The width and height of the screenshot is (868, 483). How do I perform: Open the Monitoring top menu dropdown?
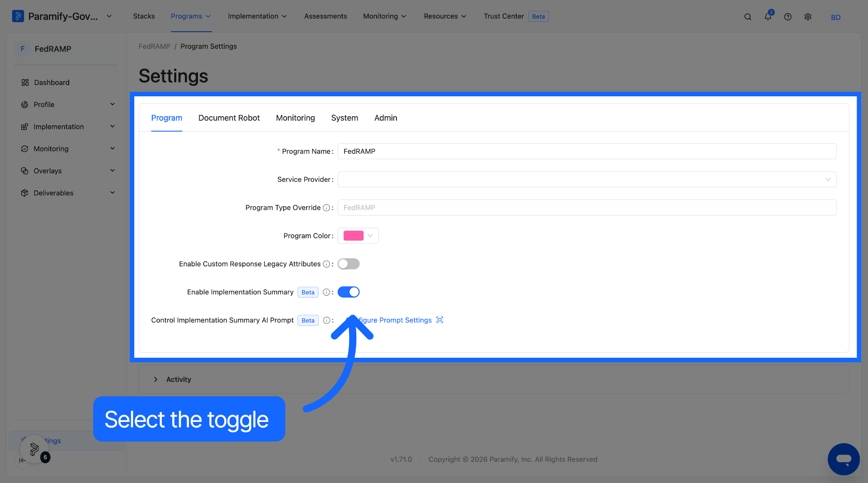coord(385,16)
